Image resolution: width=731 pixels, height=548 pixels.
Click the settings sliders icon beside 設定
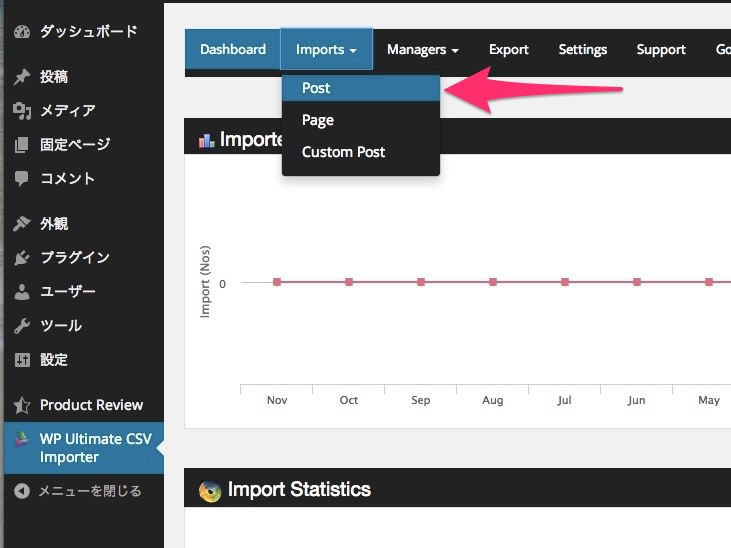click(22, 360)
